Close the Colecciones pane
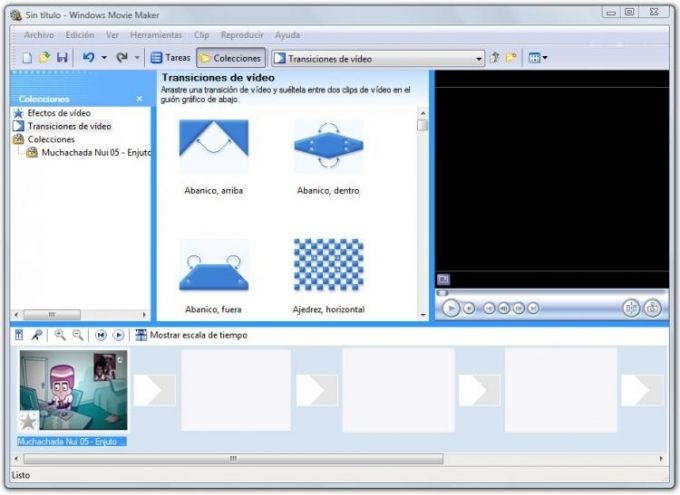 click(139, 99)
